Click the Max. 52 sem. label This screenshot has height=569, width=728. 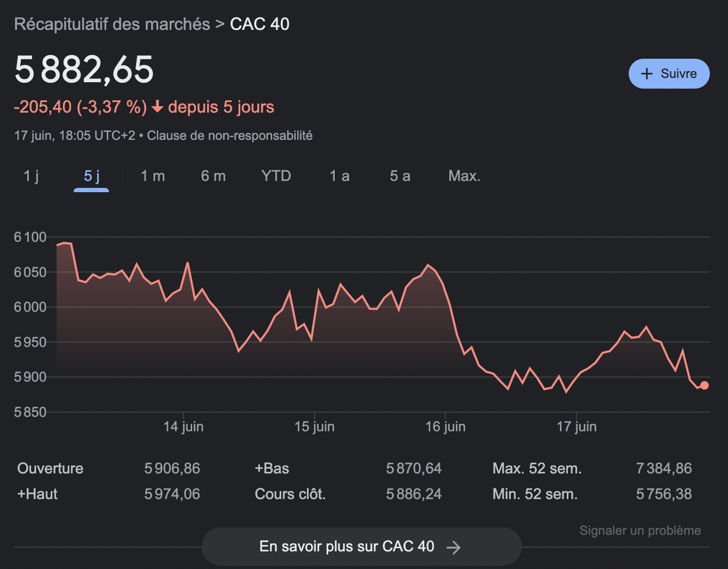537,469
